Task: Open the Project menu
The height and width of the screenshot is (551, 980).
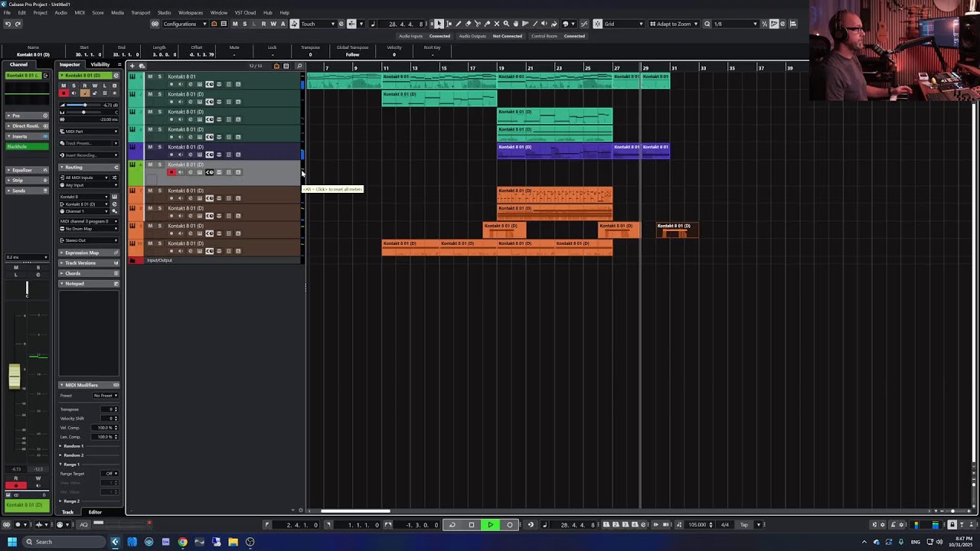Action: click(40, 12)
